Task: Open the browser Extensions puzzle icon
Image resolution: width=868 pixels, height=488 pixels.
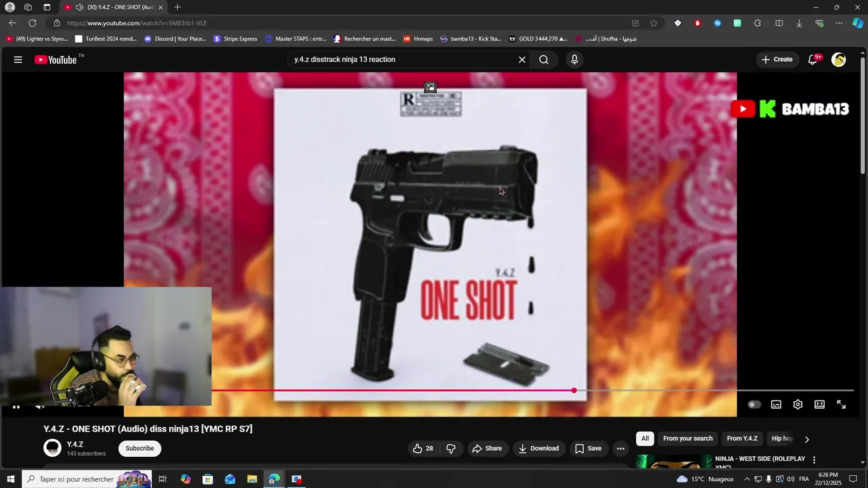Action: (x=757, y=23)
